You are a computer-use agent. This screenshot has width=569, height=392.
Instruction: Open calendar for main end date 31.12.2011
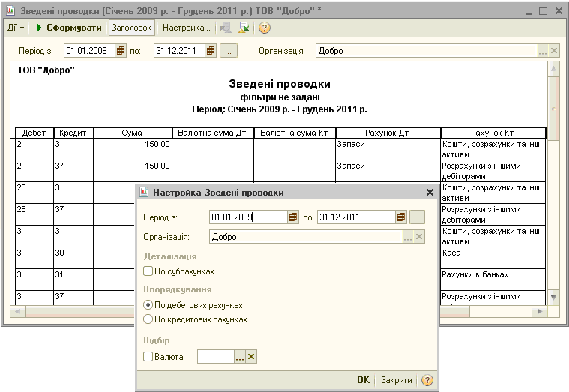tap(211, 51)
